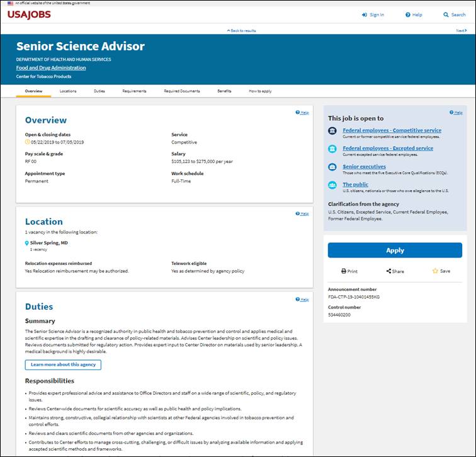Click the pay grade RF 00 value

click(31, 161)
